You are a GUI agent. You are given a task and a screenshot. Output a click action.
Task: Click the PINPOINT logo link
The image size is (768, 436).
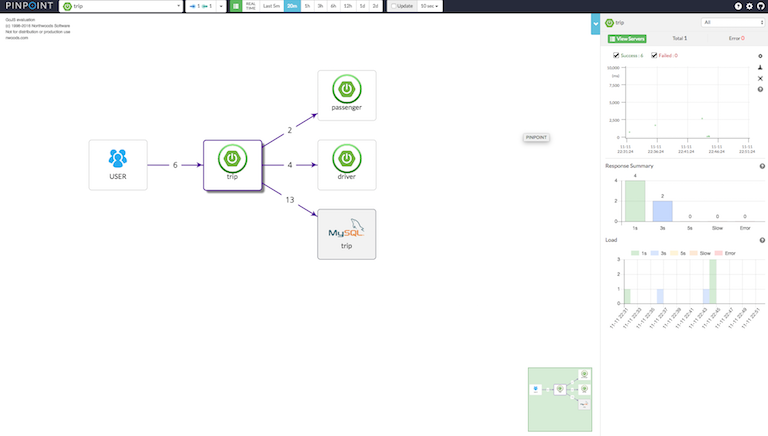pyautogui.click(x=27, y=6)
